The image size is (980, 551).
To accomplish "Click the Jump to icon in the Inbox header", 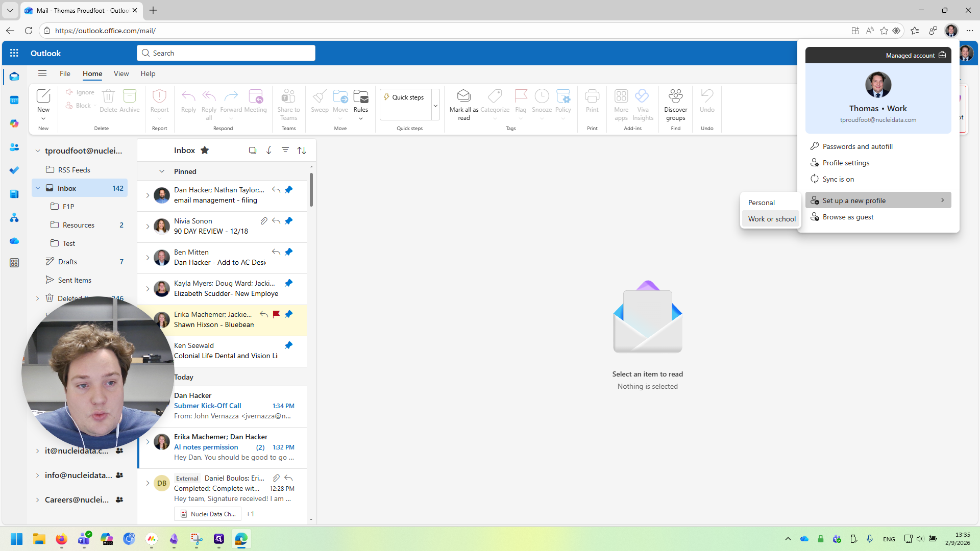I will [269, 150].
